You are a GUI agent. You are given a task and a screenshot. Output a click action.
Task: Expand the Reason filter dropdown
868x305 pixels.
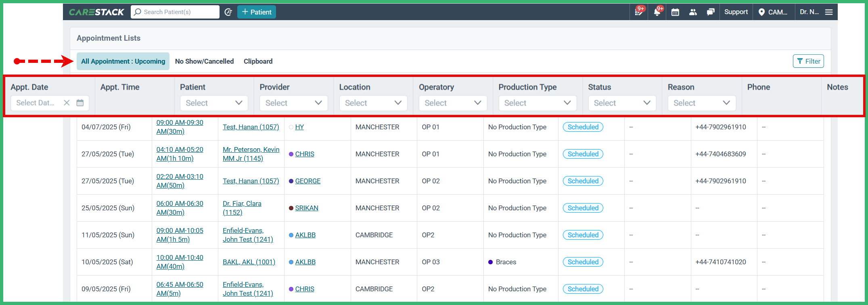click(702, 103)
